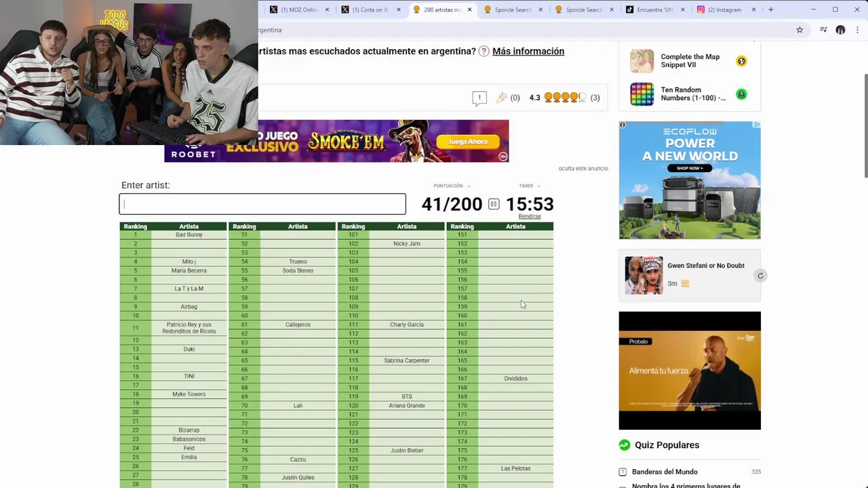
Task: Click the Probalo video advertisement
Action: (690, 371)
